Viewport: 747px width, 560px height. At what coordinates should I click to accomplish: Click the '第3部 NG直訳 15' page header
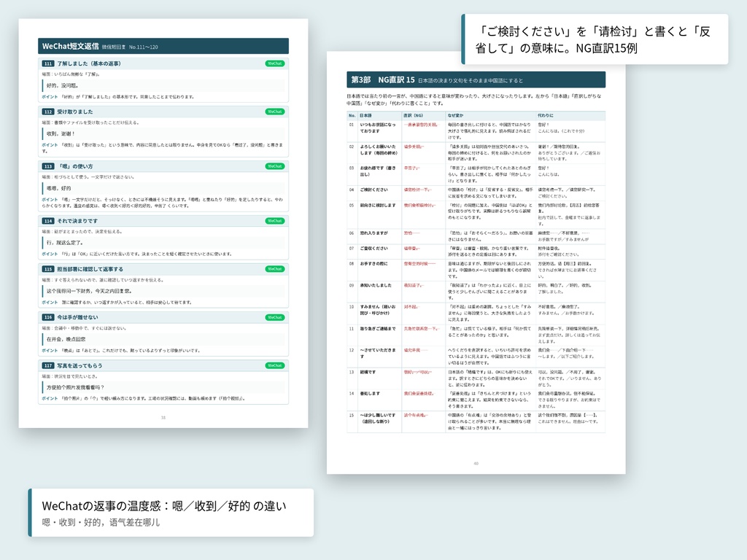[476, 79]
